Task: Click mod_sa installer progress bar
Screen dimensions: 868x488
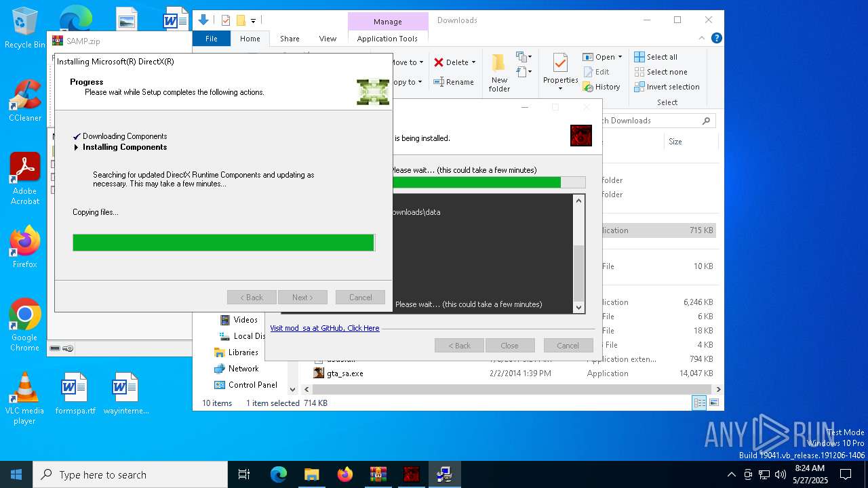Action: [488, 182]
